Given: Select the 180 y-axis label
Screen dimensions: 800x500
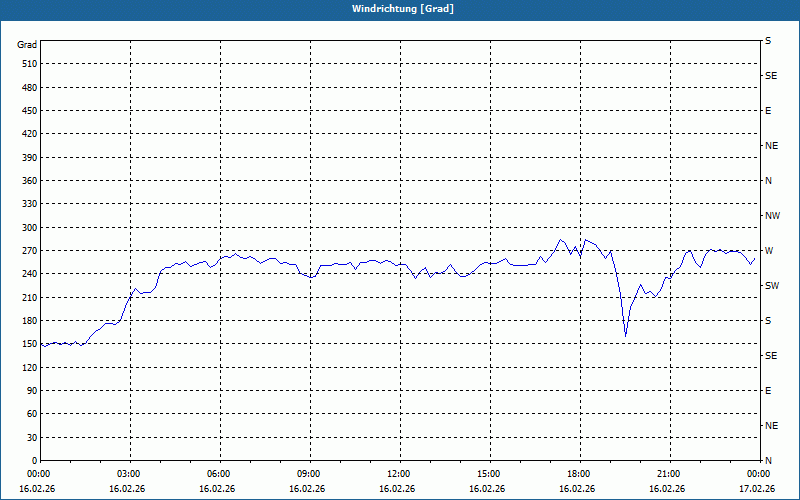Looking at the screenshot, I should 29,320.
